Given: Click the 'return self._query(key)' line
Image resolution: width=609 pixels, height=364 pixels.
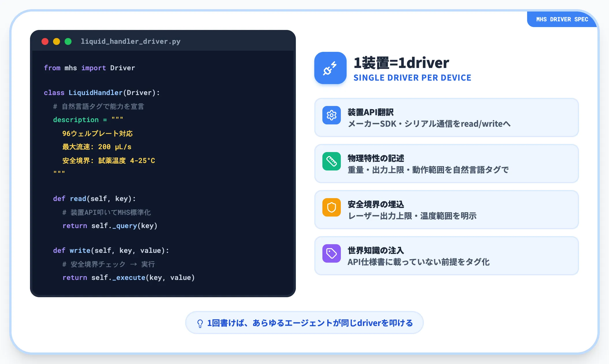Looking at the screenshot, I should [110, 226].
